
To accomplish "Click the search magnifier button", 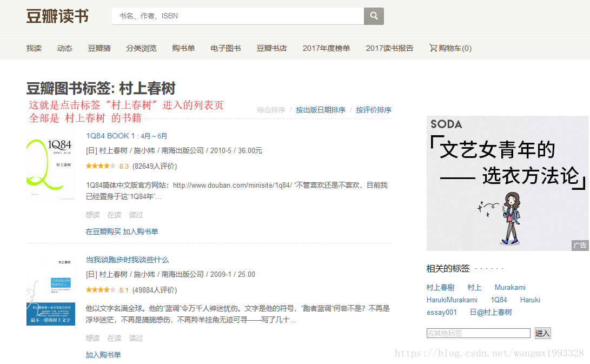I will (374, 16).
